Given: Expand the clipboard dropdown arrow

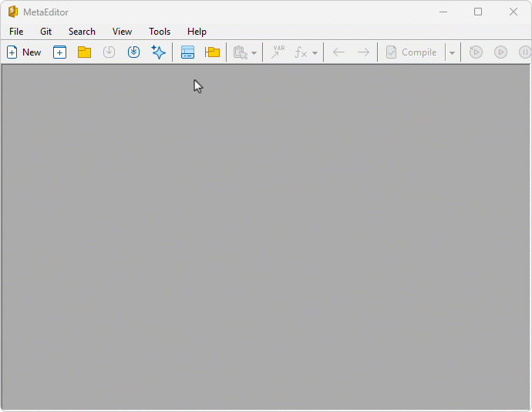Looking at the screenshot, I should point(254,53).
